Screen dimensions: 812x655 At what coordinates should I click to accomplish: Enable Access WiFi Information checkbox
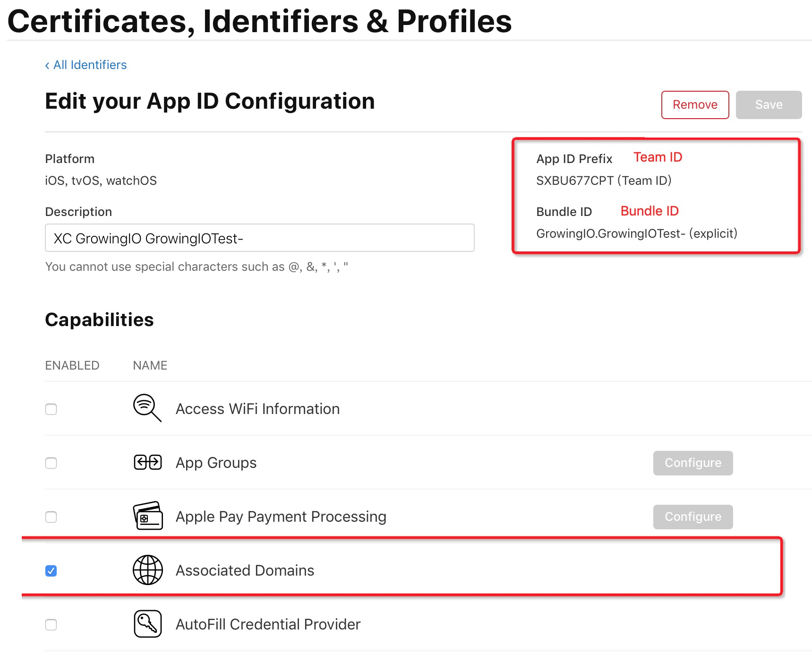[51, 409]
